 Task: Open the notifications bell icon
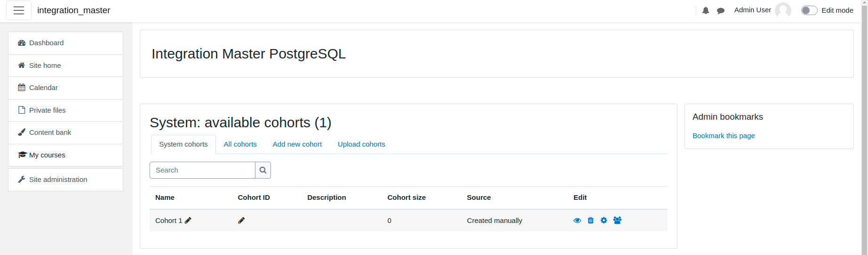coord(706,10)
